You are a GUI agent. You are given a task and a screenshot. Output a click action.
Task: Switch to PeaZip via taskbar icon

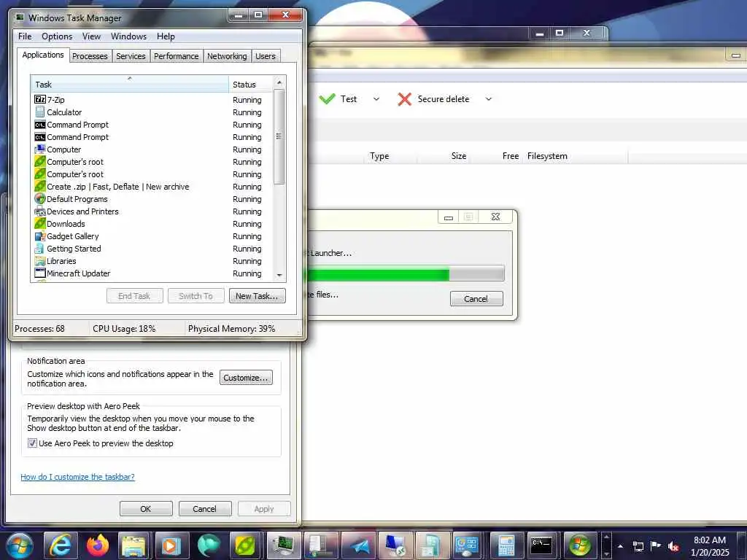tap(246, 545)
